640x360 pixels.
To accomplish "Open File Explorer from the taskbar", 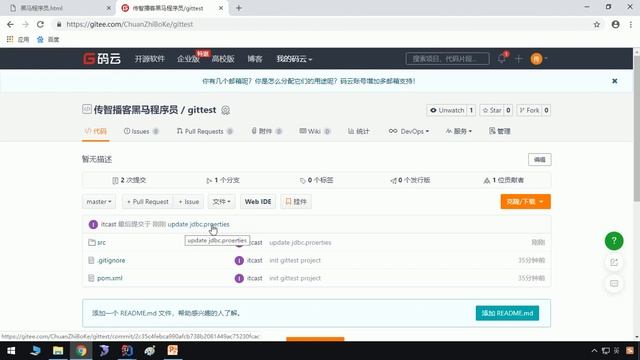I will coord(58,351).
